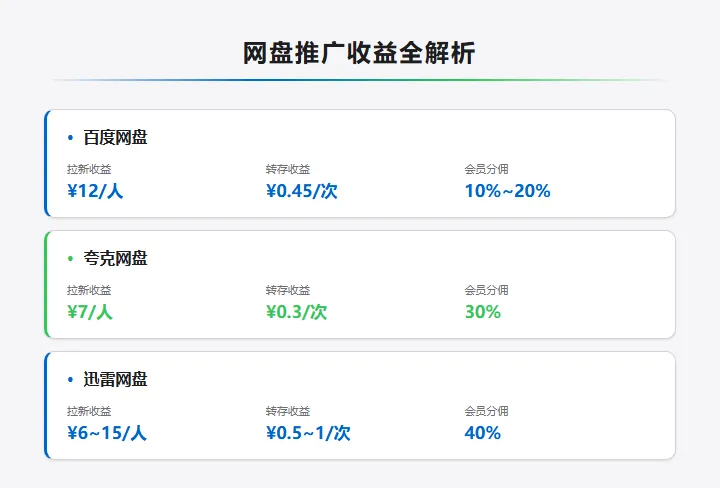The image size is (720, 488).
Task: Click 百度网盘 转存收益 value ¥0.45/次
Action: [301, 191]
